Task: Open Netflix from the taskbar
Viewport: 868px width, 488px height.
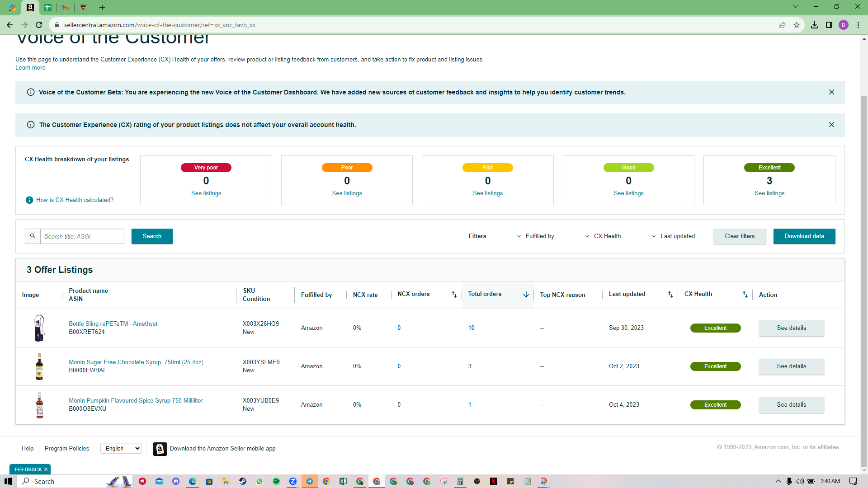Action: pyautogui.click(x=494, y=481)
